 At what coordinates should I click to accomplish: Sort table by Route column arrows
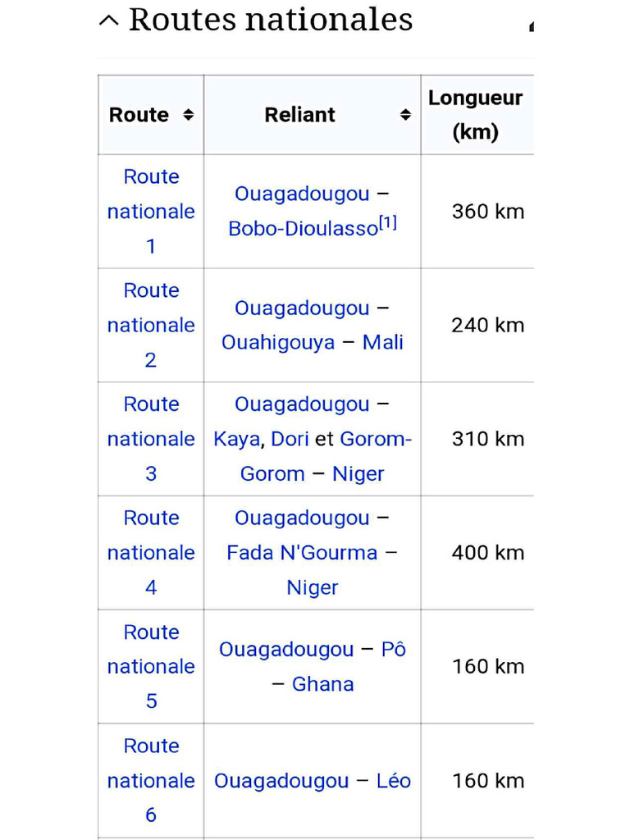(188, 115)
